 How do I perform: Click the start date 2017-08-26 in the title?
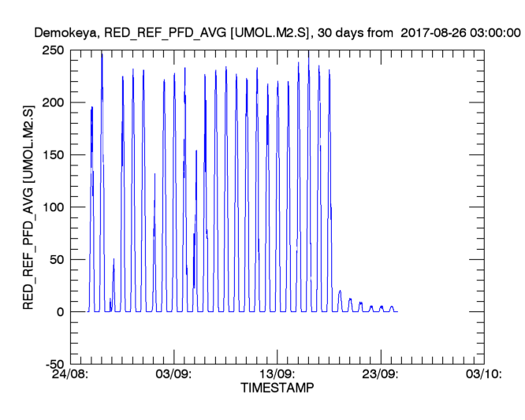(x=434, y=33)
